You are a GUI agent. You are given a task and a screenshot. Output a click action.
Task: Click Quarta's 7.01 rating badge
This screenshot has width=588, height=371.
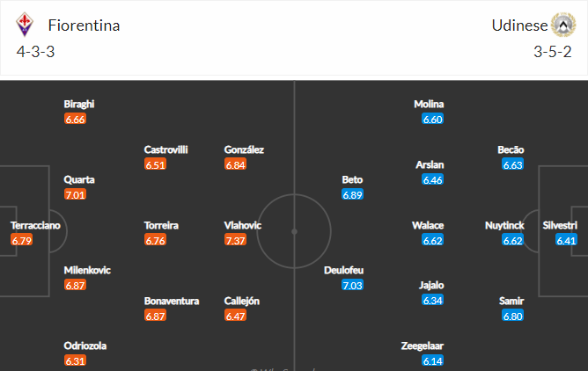pyautogui.click(x=75, y=194)
